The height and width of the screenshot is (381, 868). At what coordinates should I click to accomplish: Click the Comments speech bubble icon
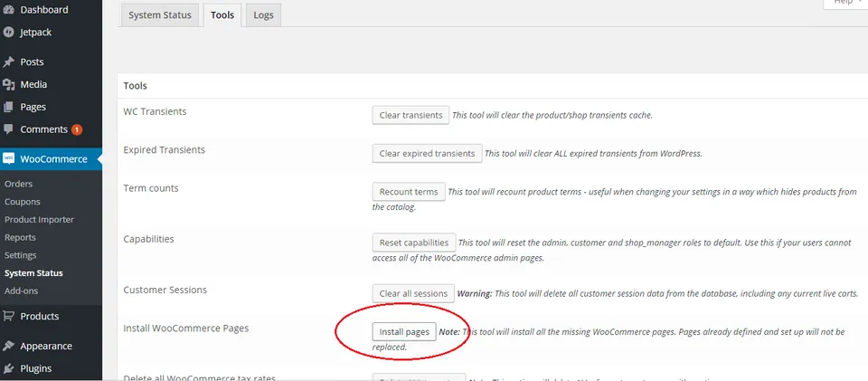[x=8, y=129]
